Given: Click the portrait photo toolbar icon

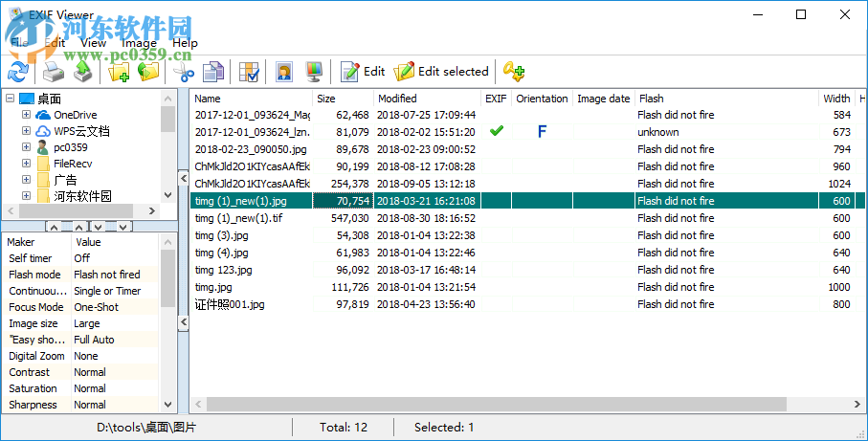Looking at the screenshot, I should (284, 72).
